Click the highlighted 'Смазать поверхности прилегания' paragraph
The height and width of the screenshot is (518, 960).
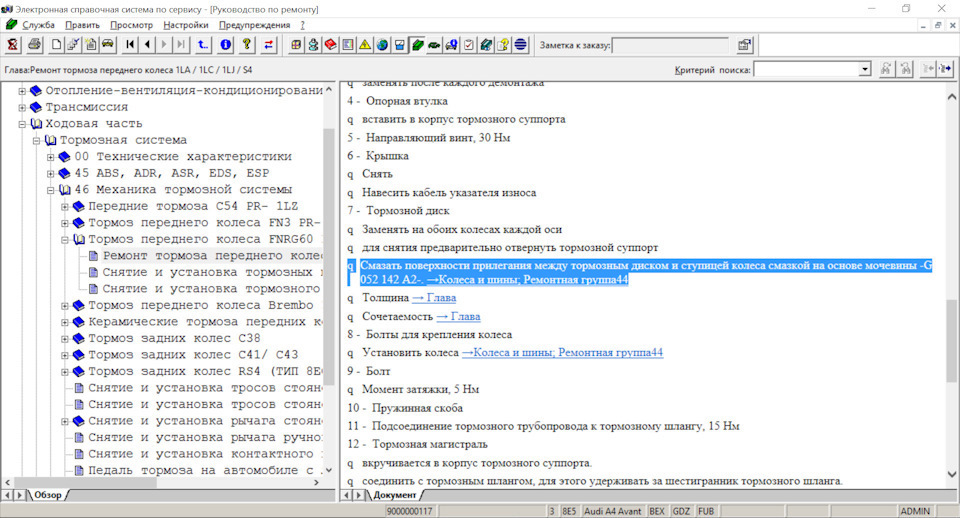tap(640, 272)
